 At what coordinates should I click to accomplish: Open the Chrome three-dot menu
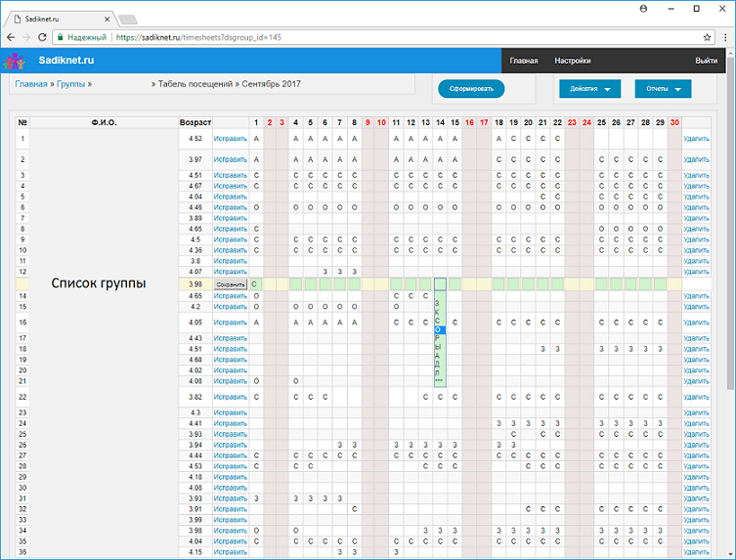pyautogui.click(x=724, y=37)
